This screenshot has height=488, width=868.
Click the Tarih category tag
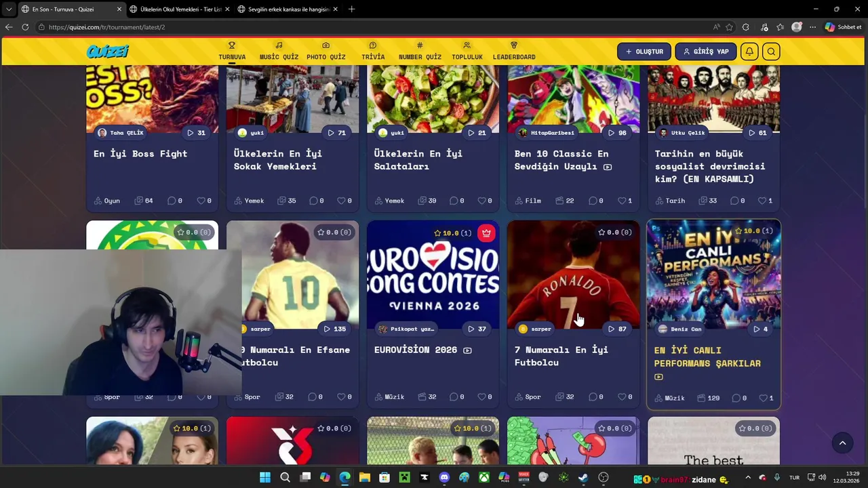tap(671, 201)
